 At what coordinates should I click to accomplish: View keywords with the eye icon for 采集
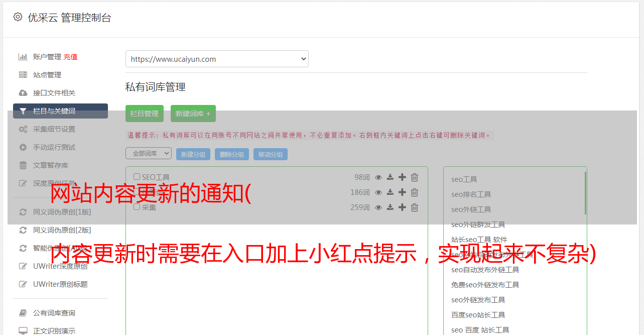(378, 207)
